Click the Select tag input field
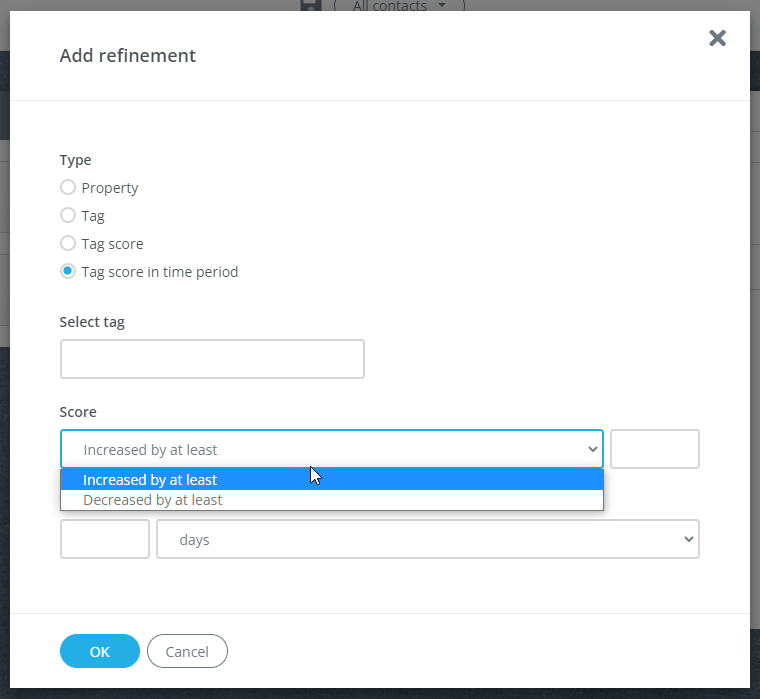Screen dimensions: 760x699 click(x=212, y=359)
